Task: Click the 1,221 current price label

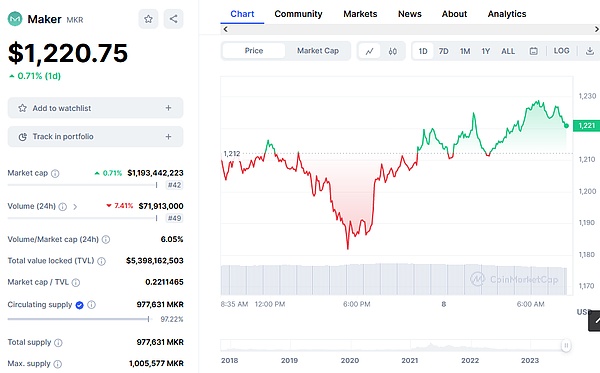Action: pyautogui.click(x=586, y=125)
